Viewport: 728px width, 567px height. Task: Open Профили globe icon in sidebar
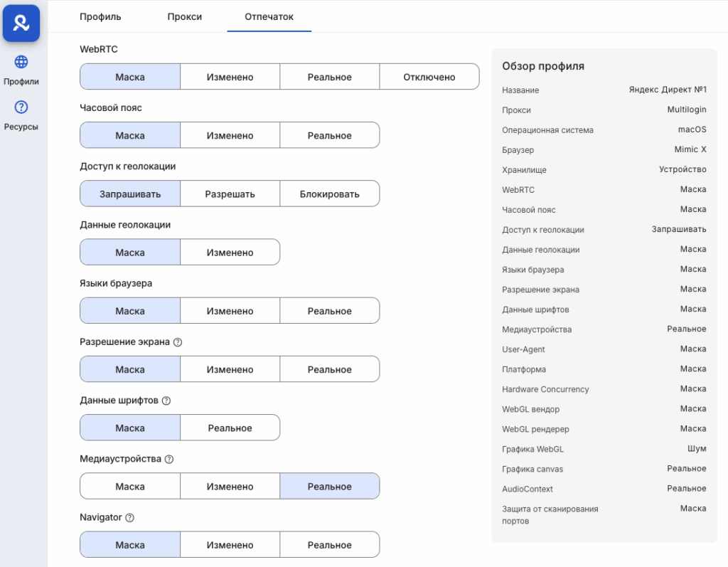point(21,62)
